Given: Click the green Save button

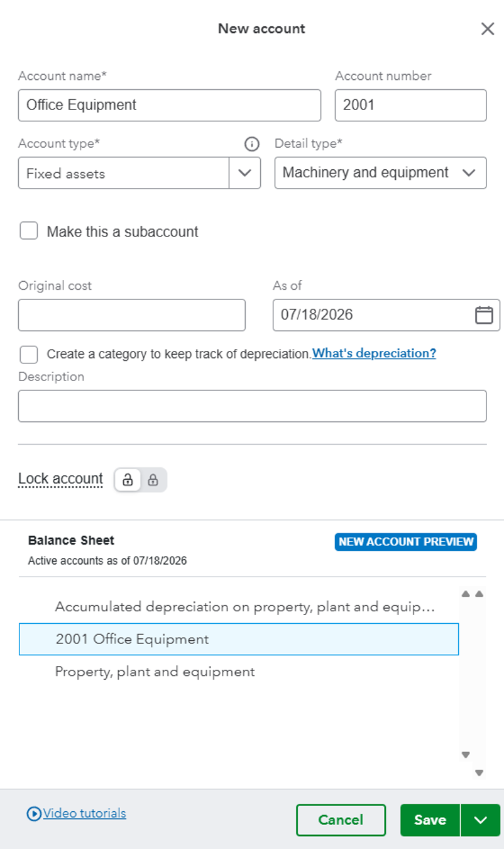Looking at the screenshot, I should [x=430, y=820].
